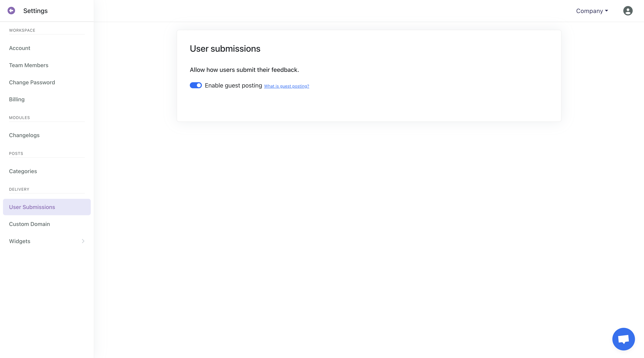
Task: Navigate to Billing settings
Action: click(17, 99)
